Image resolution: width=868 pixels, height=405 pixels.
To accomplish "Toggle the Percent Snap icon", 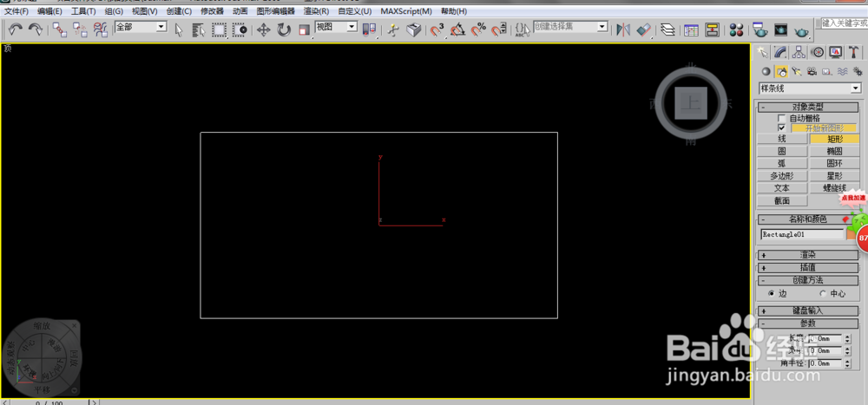I will click(x=478, y=29).
